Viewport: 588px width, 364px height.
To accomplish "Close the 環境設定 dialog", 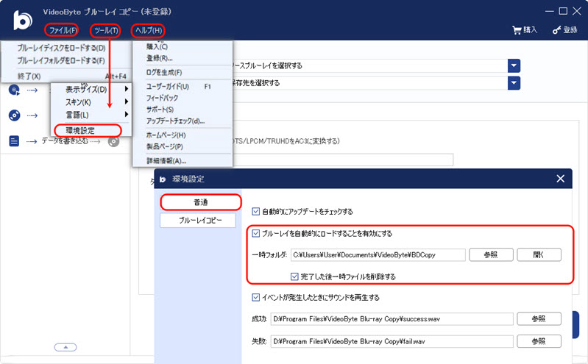I will (x=560, y=179).
